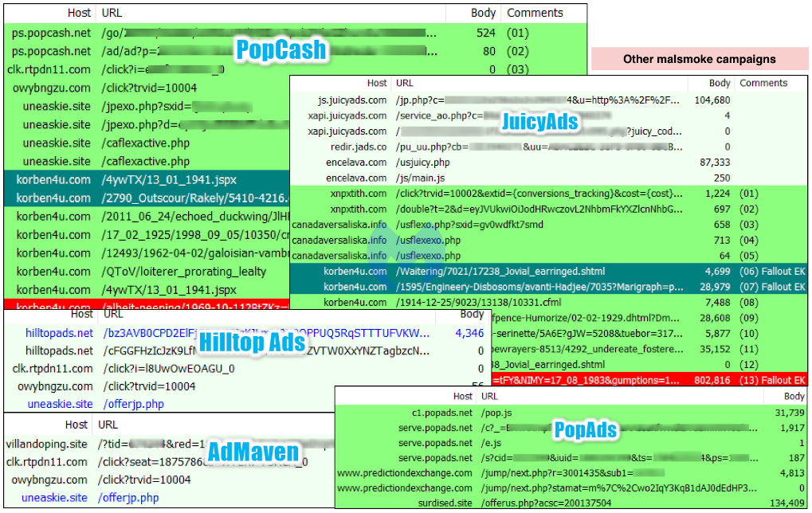Select the surdised.site host cell

[x=445, y=503]
